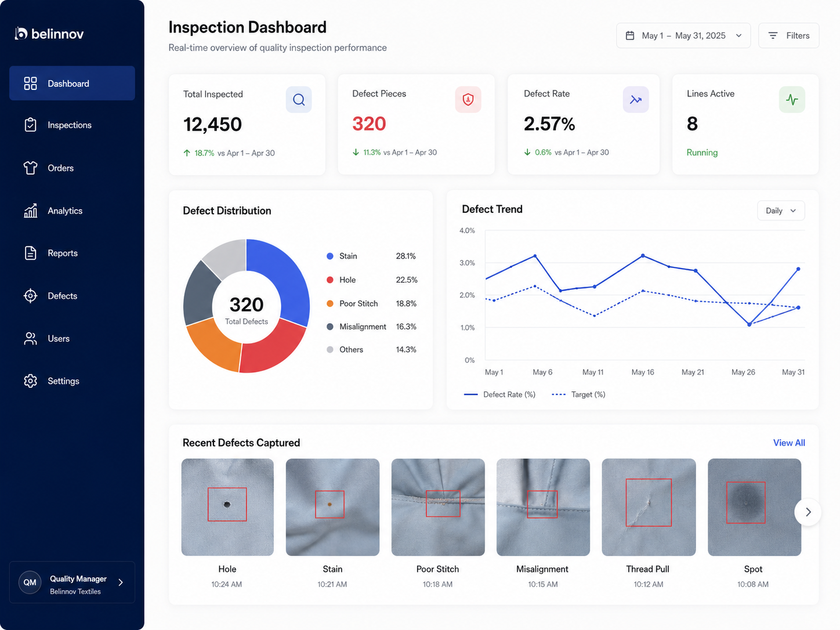Click the magnifier icon on Total Inspected card

pos(299,100)
